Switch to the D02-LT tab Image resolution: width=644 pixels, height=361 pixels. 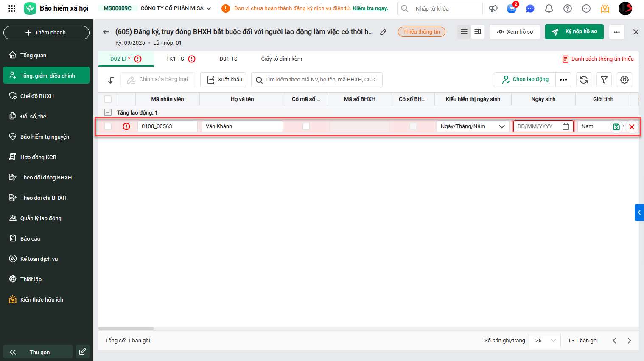pos(126,59)
